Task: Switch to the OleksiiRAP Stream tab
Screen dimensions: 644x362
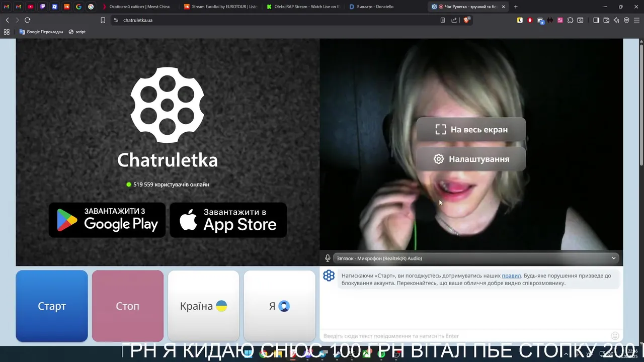Action: (303, 7)
